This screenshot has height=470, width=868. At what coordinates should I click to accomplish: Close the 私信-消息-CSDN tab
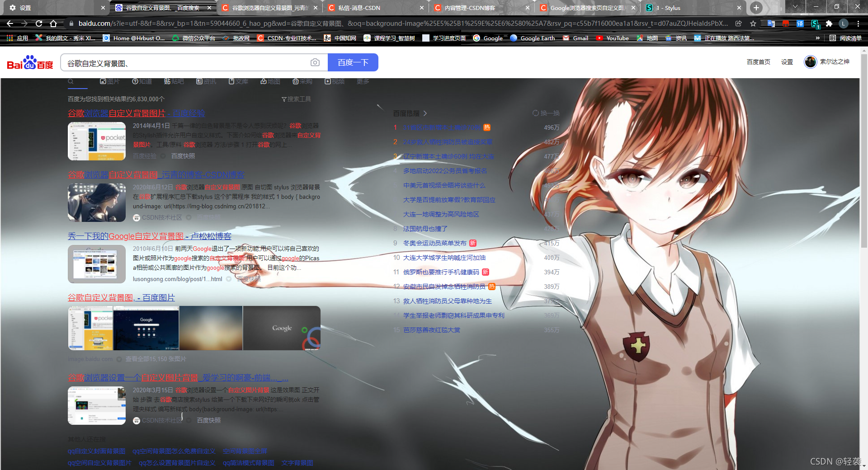(x=421, y=8)
